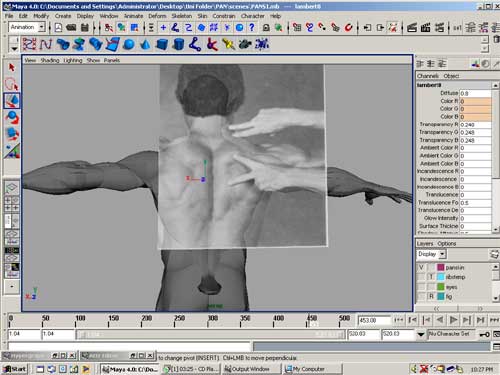Open the Display layer type dropdown
This screenshot has height=375, width=500.
tap(442, 254)
